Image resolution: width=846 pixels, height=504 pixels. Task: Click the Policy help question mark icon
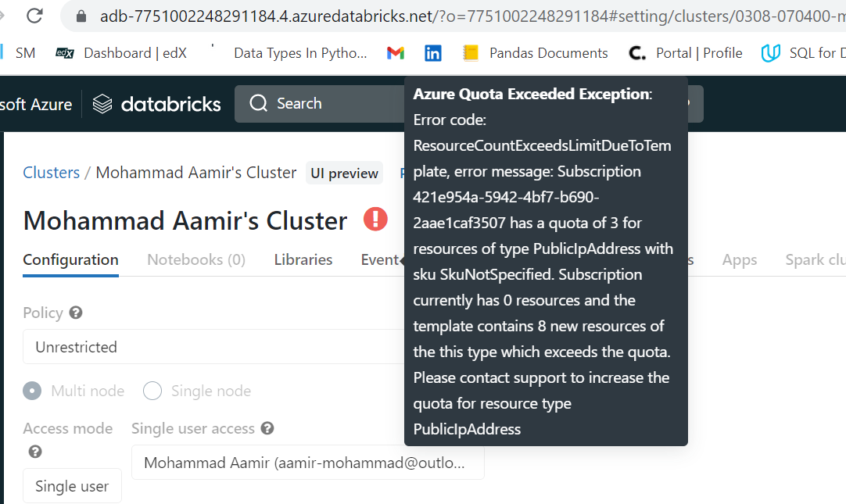tap(76, 313)
